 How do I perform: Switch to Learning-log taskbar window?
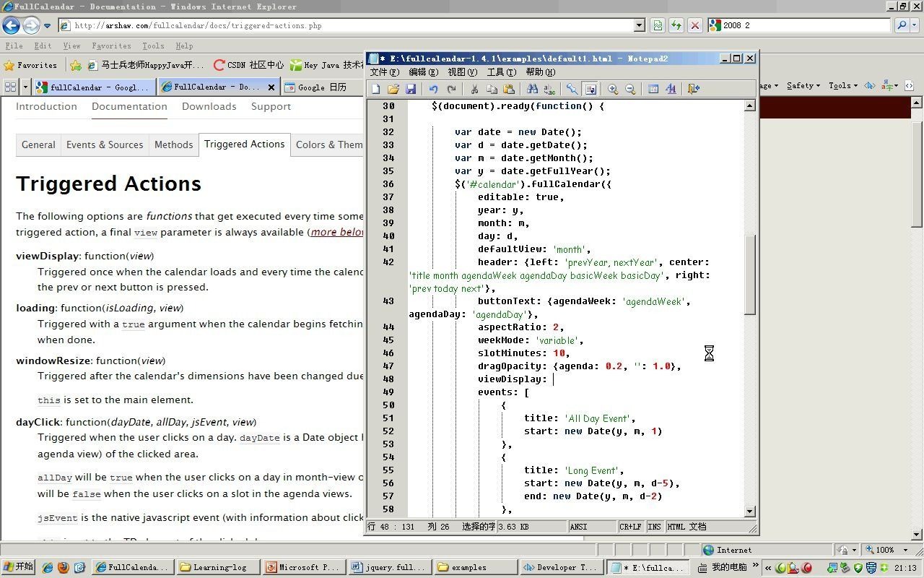coord(219,567)
